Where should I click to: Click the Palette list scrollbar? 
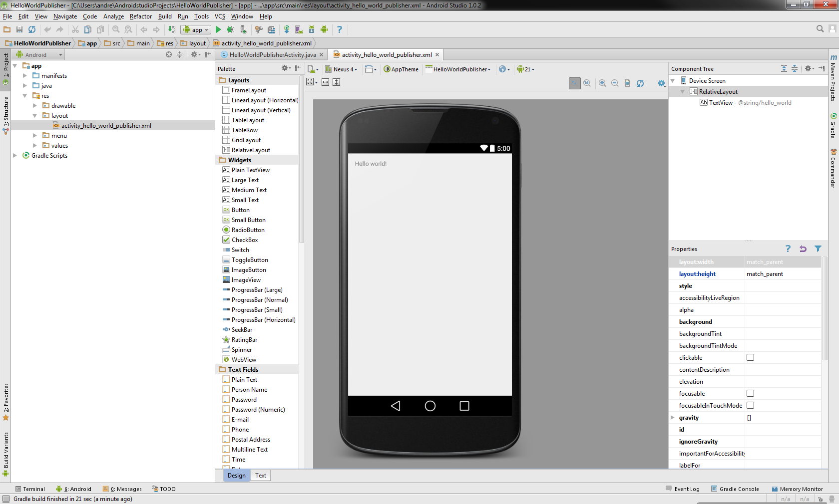[301, 160]
